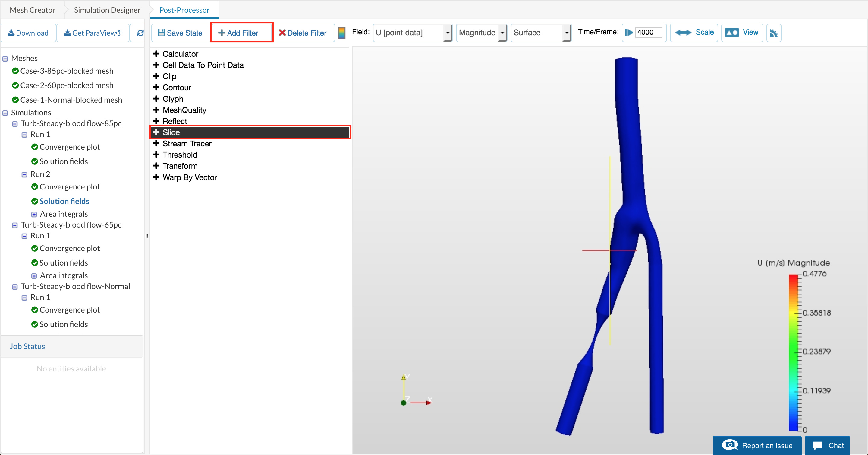This screenshot has height=455, width=868.
Task: Expand Area integrals under Run 2
Action: click(x=34, y=214)
